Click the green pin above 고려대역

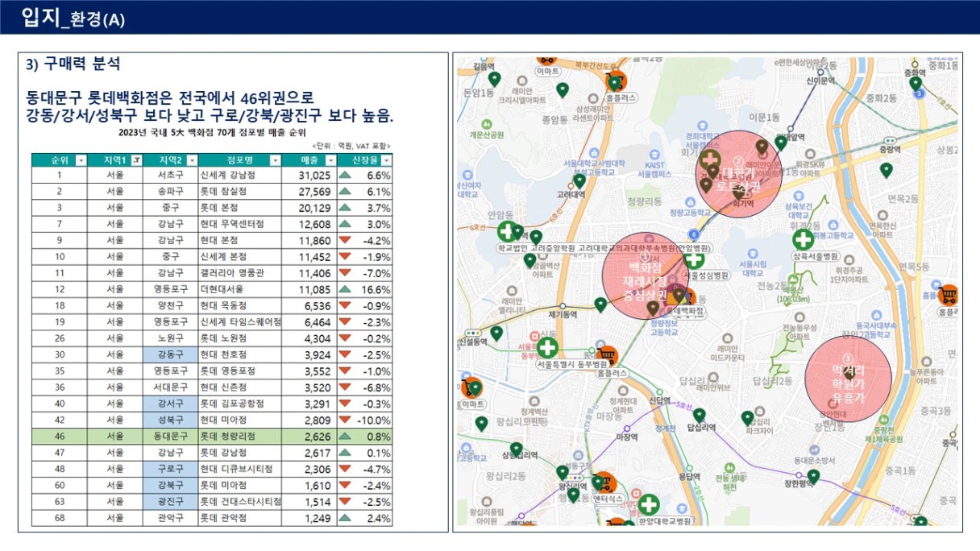click(x=579, y=181)
